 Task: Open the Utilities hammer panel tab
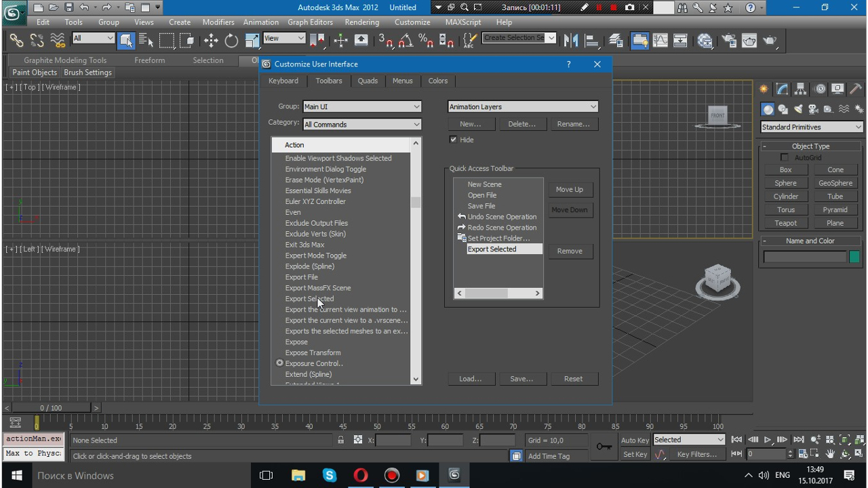click(856, 89)
